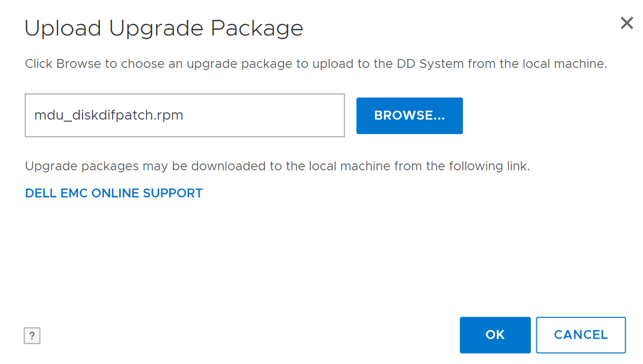This screenshot has width=643, height=364.
Task: Open the file chooser with BROWSE
Action: click(x=410, y=115)
